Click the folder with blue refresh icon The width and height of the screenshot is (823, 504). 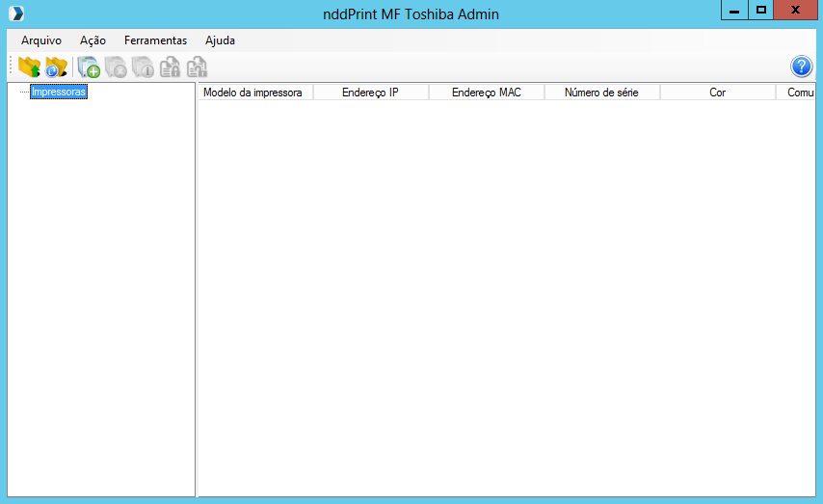coord(57,67)
